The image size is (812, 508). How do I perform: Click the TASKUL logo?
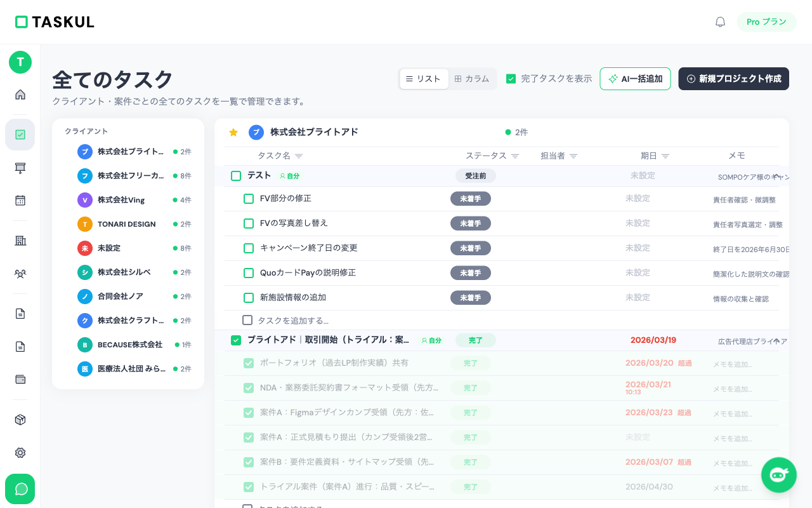click(x=55, y=22)
